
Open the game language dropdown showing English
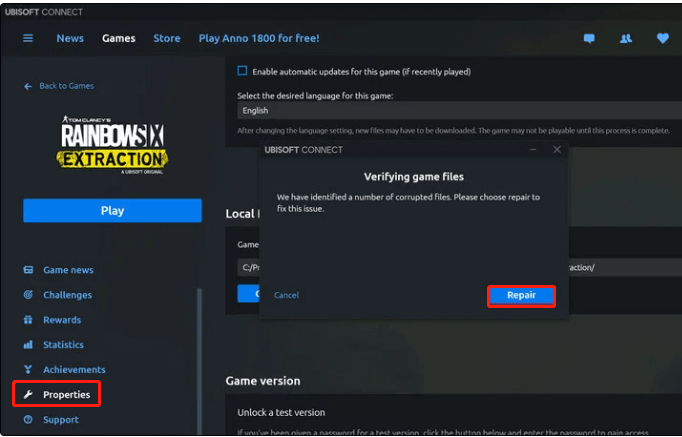tap(459, 110)
